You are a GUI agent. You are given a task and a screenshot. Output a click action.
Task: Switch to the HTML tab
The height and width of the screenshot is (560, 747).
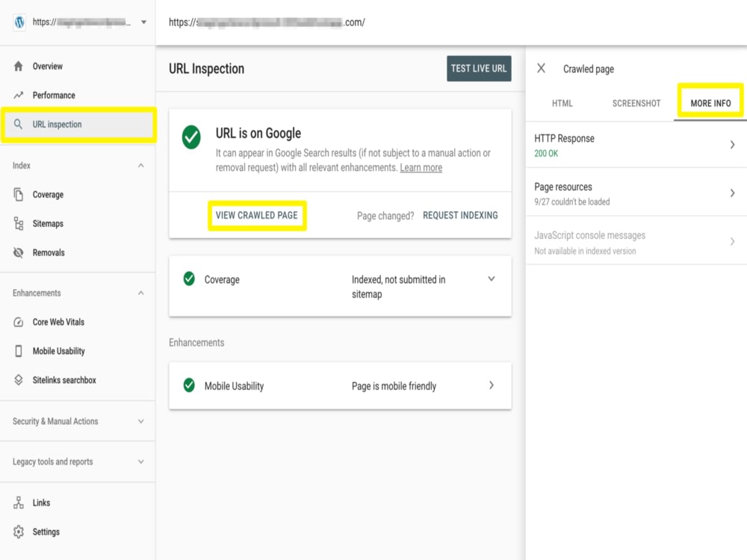tap(562, 103)
